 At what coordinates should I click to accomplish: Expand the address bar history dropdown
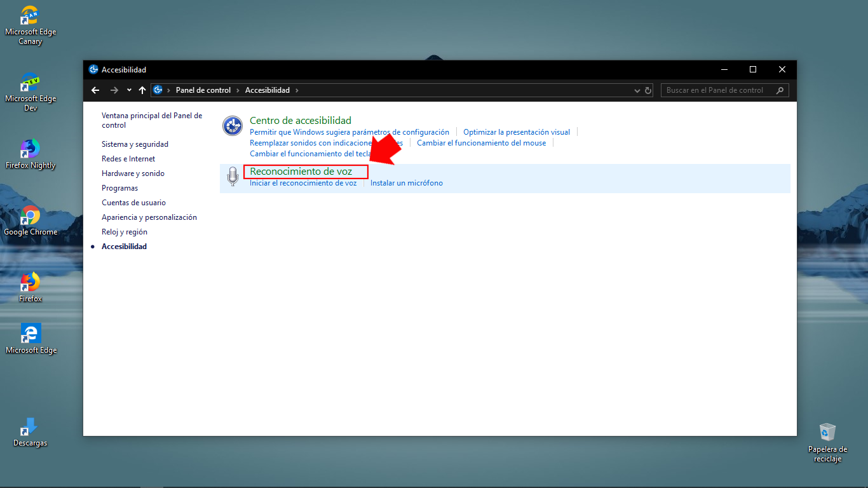pyautogui.click(x=637, y=91)
